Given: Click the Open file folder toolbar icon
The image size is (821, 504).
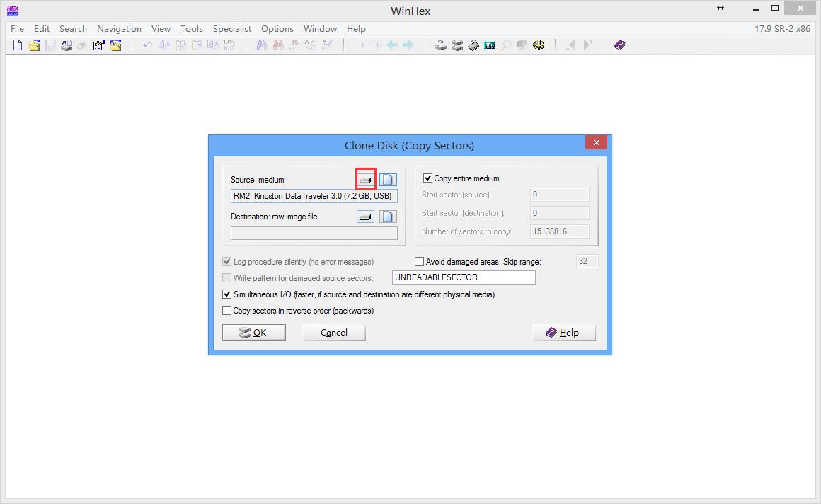Looking at the screenshot, I should pyautogui.click(x=34, y=45).
